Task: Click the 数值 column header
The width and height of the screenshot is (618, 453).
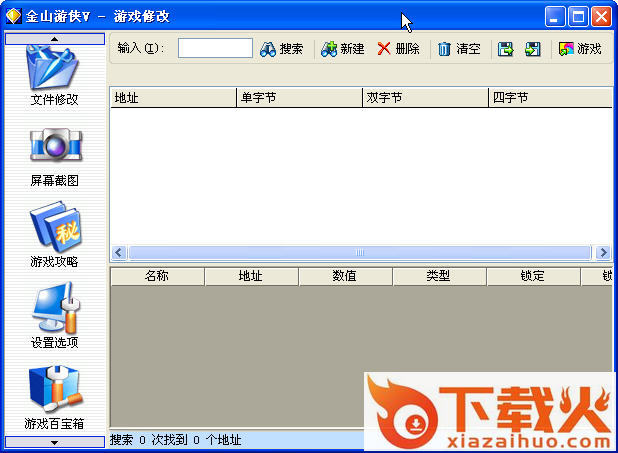Action: click(345, 276)
